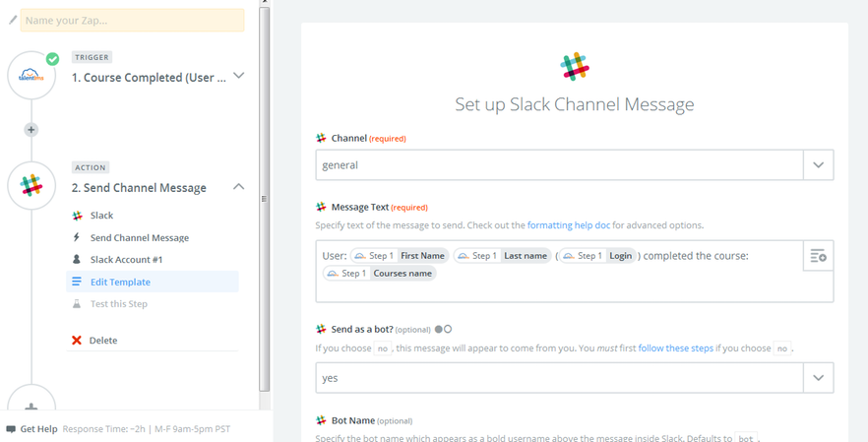Click the red X delete icon
The height and width of the screenshot is (442, 868).
click(77, 340)
